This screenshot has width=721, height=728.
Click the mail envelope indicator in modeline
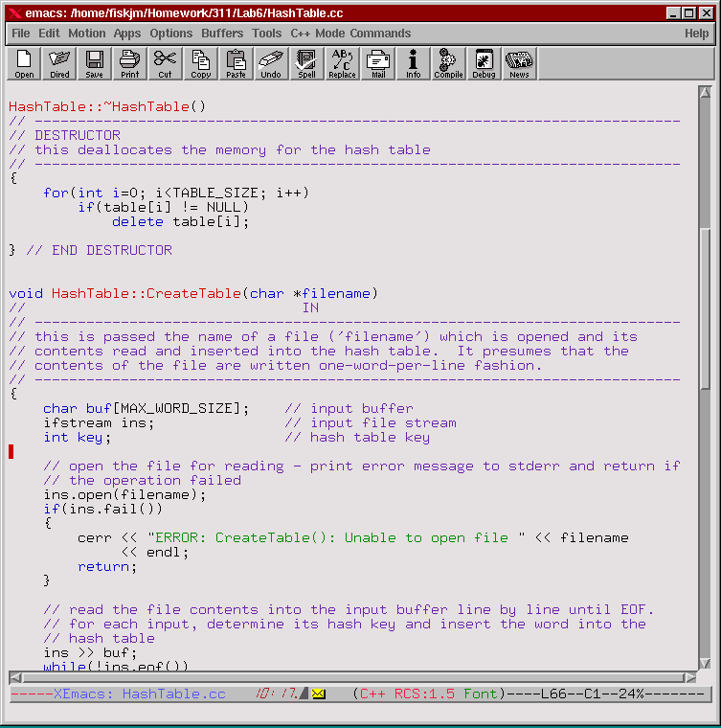coord(319,694)
